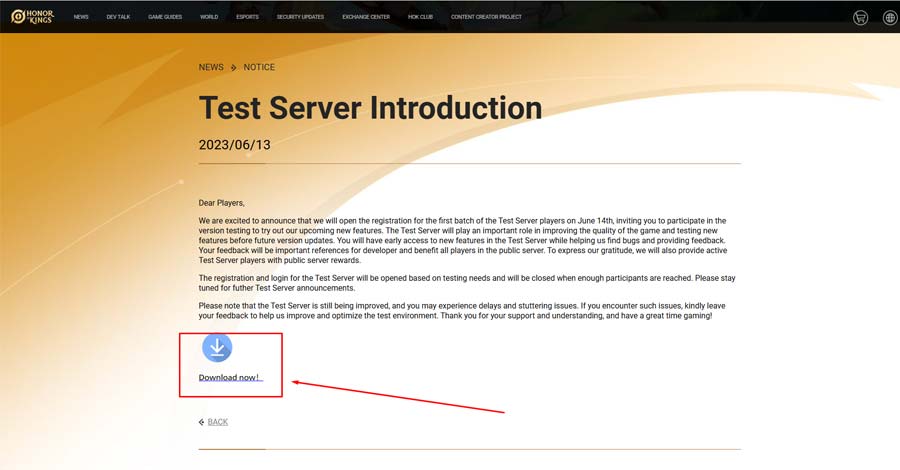
Task: Go to Dev Talk section
Action: click(118, 17)
